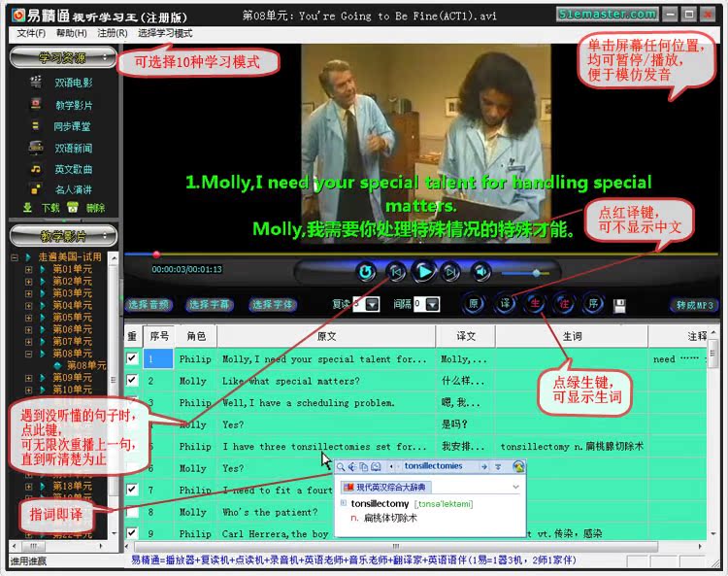Open the 同步课堂 icon
The width and height of the screenshot is (728, 576).
tap(35, 126)
